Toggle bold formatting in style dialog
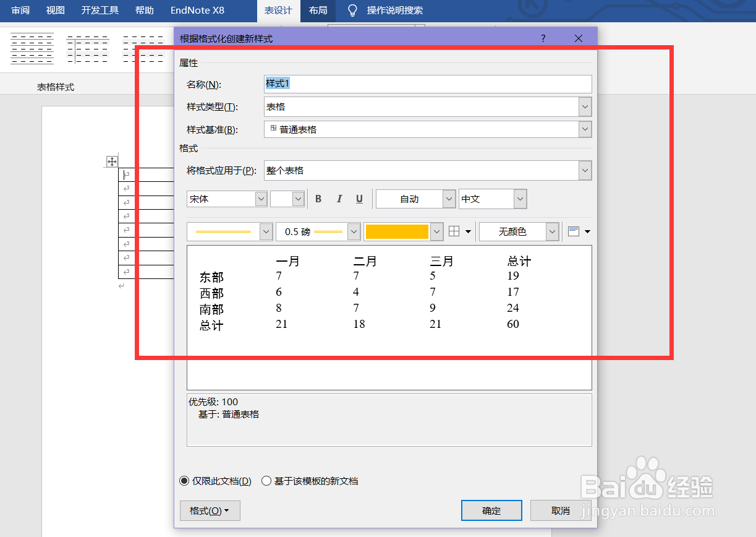The height and width of the screenshot is (537, 756). [318, 199]
